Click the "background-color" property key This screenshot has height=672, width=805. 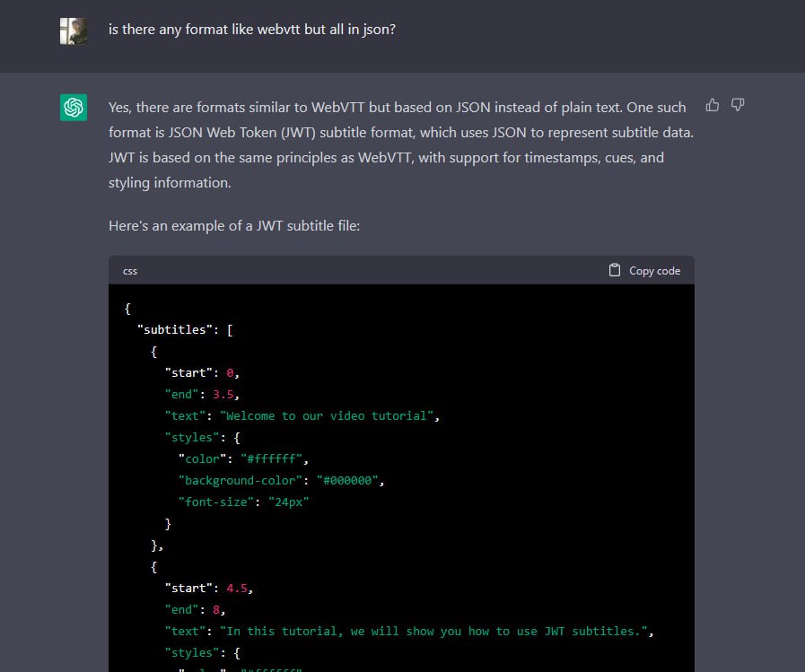[241, 481]
